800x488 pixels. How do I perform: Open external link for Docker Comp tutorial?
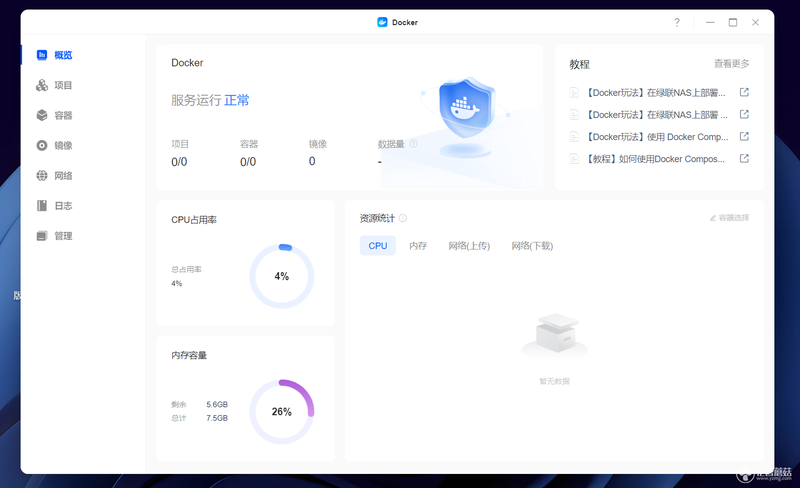tap(744, 136)
